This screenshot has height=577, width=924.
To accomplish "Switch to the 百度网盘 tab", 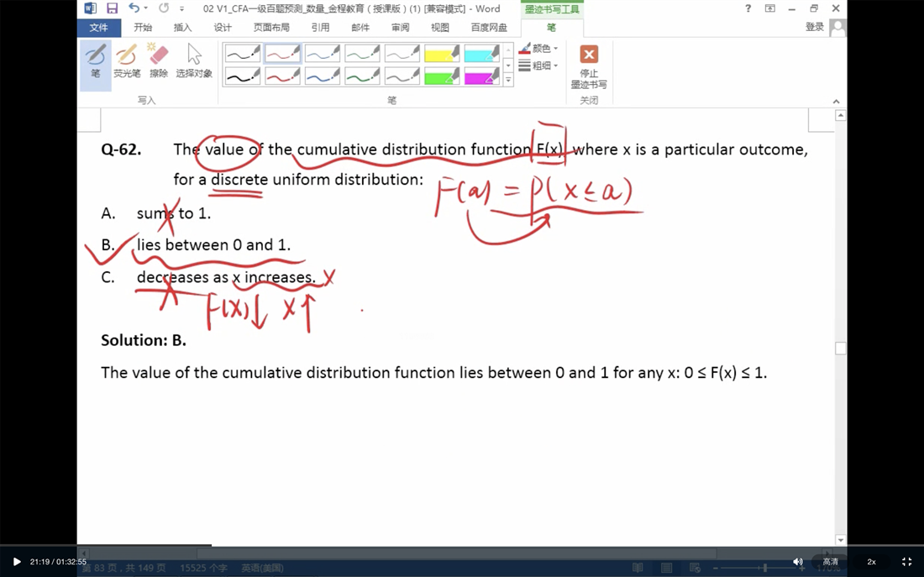I will tap(489, 27).
